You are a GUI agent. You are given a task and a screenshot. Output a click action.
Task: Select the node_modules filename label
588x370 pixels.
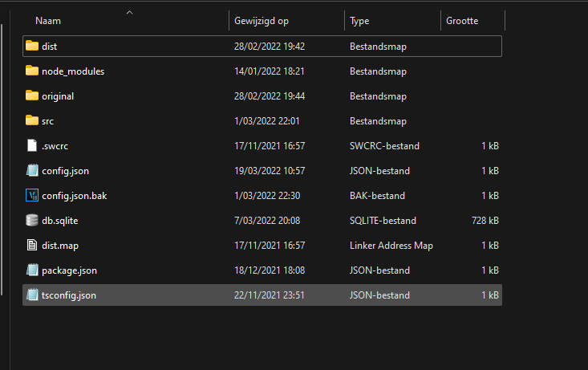73,71
